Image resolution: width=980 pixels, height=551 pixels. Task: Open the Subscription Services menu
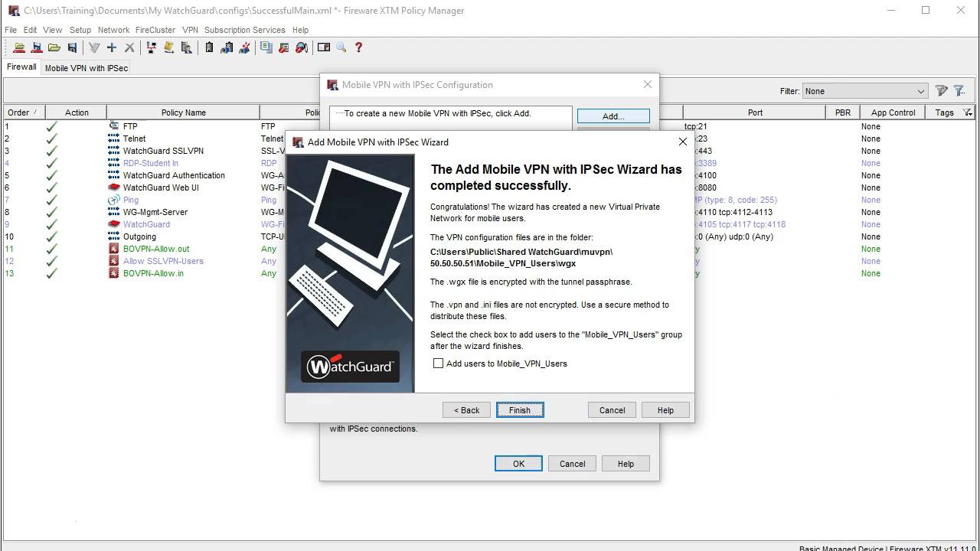[245, 30]
